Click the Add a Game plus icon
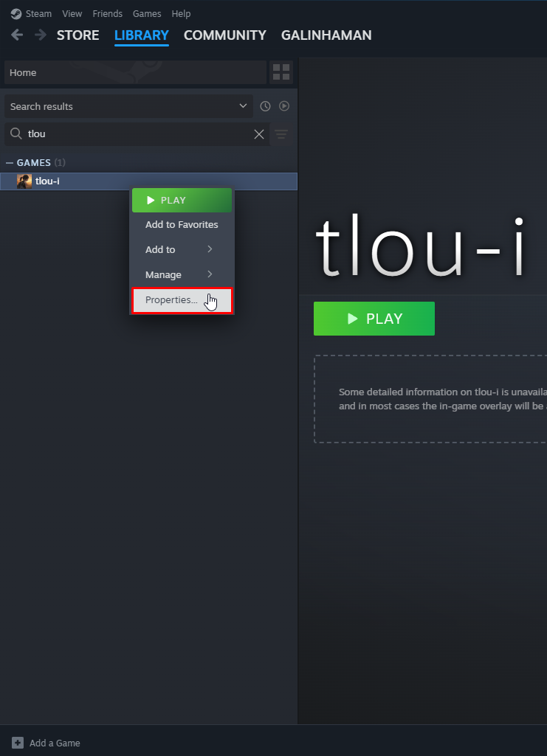This screenshot has height=756, width=547. pyautogui.click(x=18, y=743)
